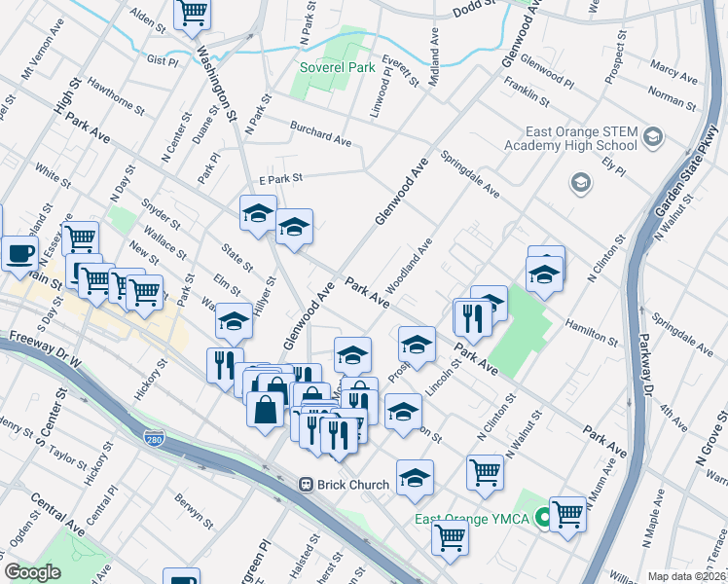Click the second school marker right of Washington St
Image resolution: width=728 pixels, height=584 pixels.
(294, 228)
